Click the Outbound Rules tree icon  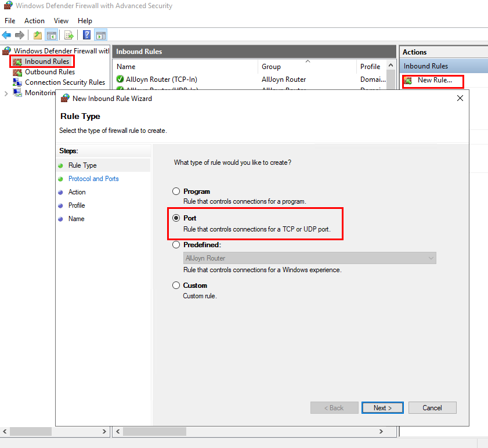tap(17, 72)
